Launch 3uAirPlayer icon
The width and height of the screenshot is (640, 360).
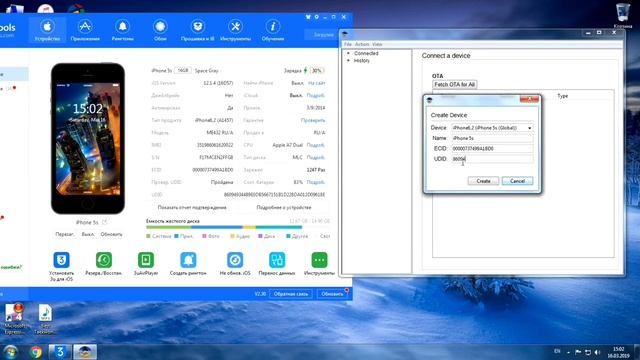(146, 260)
